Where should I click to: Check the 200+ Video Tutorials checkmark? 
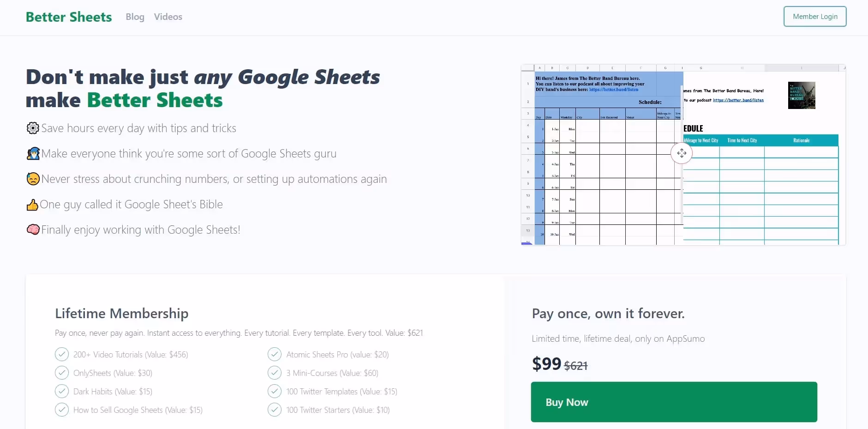61,354
